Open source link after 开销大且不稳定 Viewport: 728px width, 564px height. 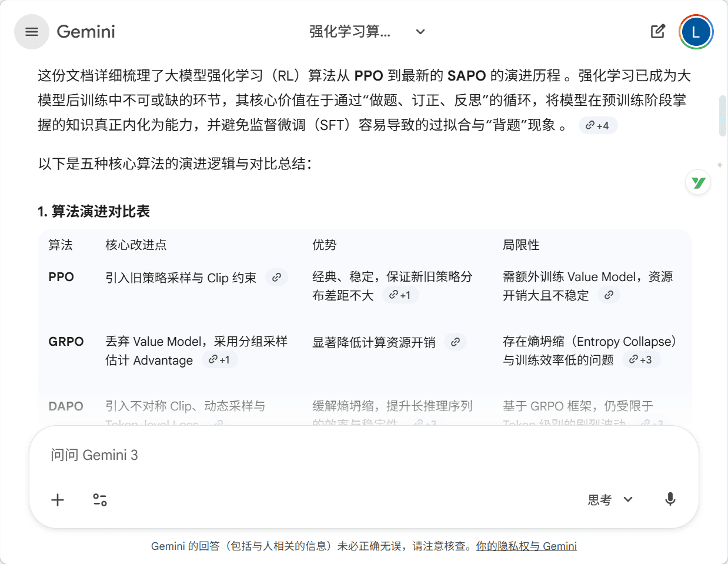click(x=609, y=295)
